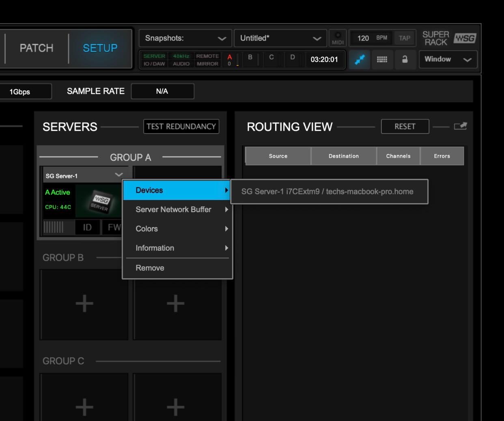The width and height of the screenshot is (504, 421).
Task: Click the TEST REDUNDANCY button
Action: pyautogui.click(x=181, y=126)
